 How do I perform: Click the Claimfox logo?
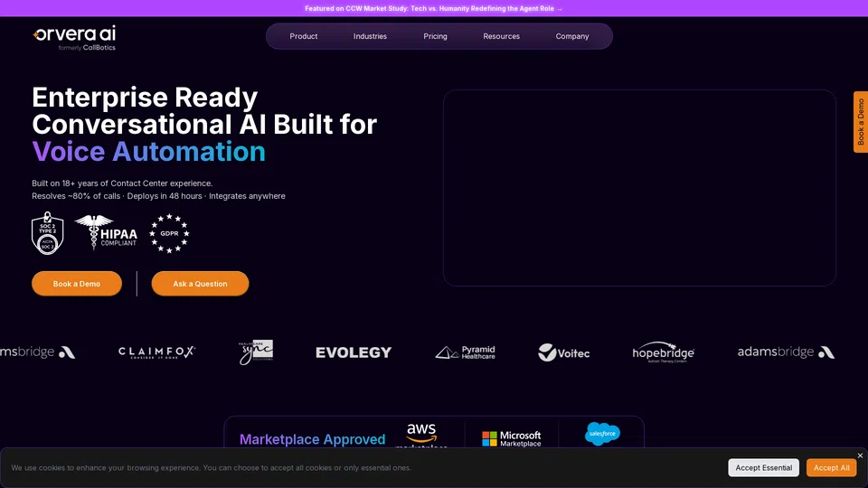tap(156, 352)
